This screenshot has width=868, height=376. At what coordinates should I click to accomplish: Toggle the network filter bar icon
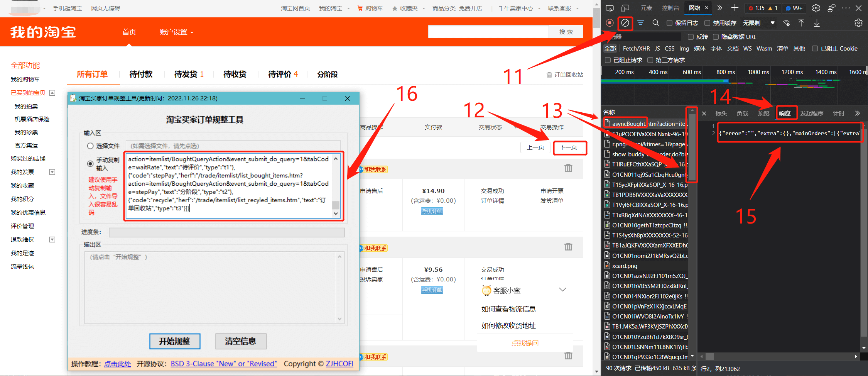tap(640, 23)
